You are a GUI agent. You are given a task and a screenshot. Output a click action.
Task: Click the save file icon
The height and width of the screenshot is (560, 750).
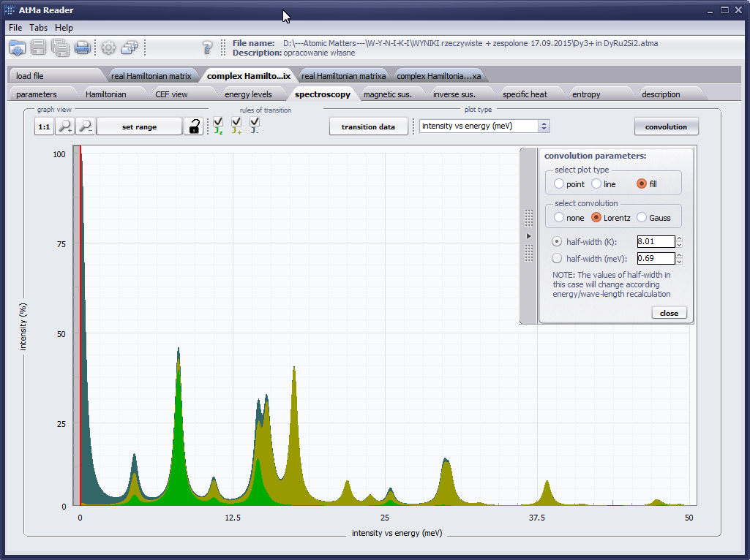coord(37,48)
